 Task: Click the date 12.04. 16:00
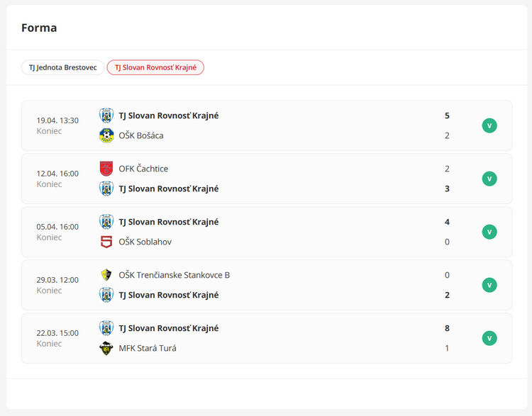click(x=57, y=174)
